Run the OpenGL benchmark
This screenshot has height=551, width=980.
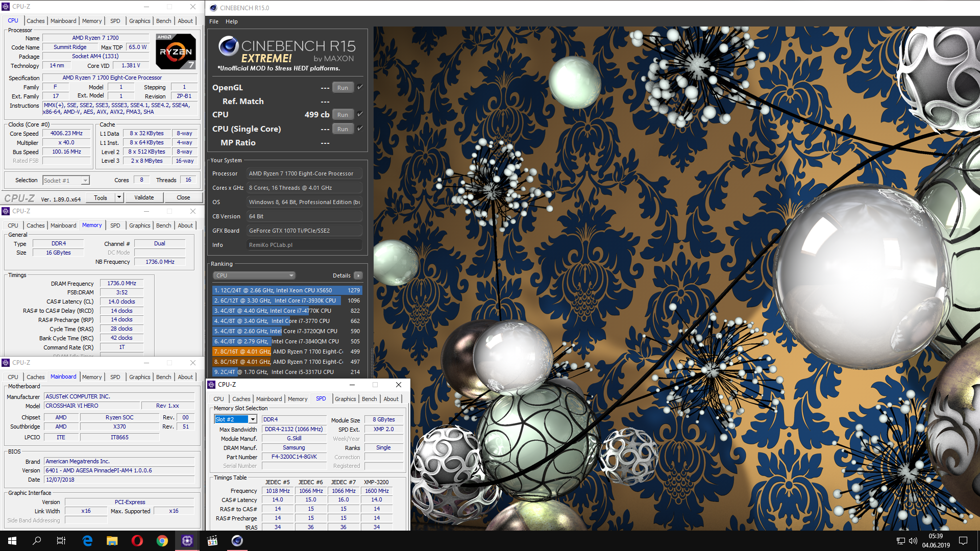tap(342, 87)
